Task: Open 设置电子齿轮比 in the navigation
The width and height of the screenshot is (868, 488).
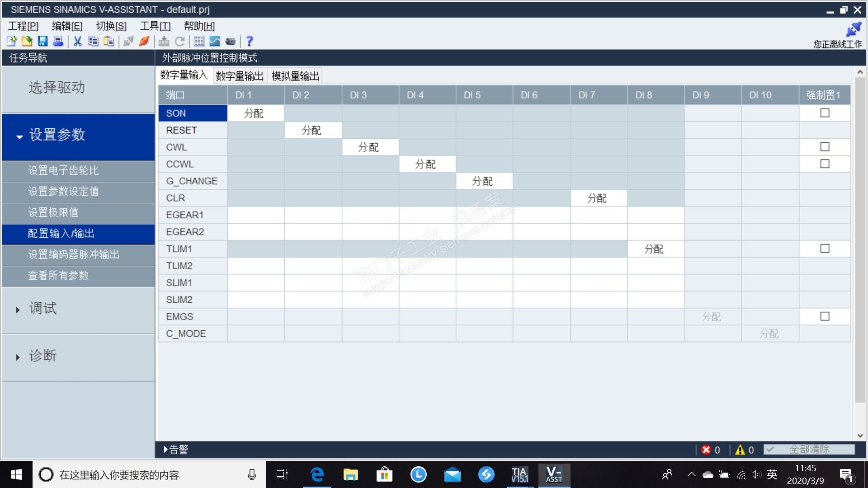Action: click(63, 171)
